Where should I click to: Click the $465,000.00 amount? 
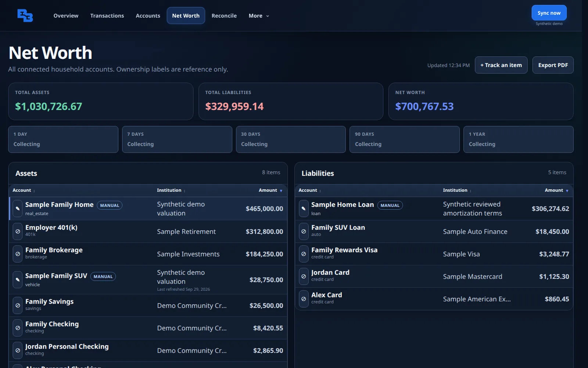click(x=264, y=209)
